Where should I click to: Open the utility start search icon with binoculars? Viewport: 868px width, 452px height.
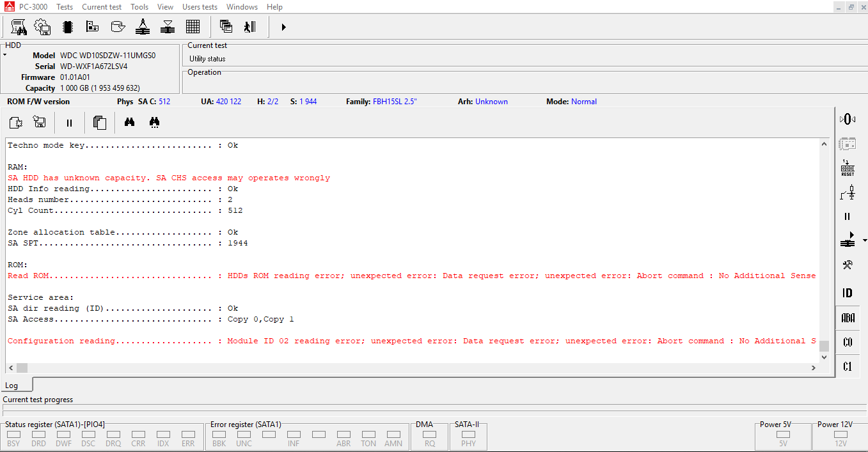[x=19, y=27]
